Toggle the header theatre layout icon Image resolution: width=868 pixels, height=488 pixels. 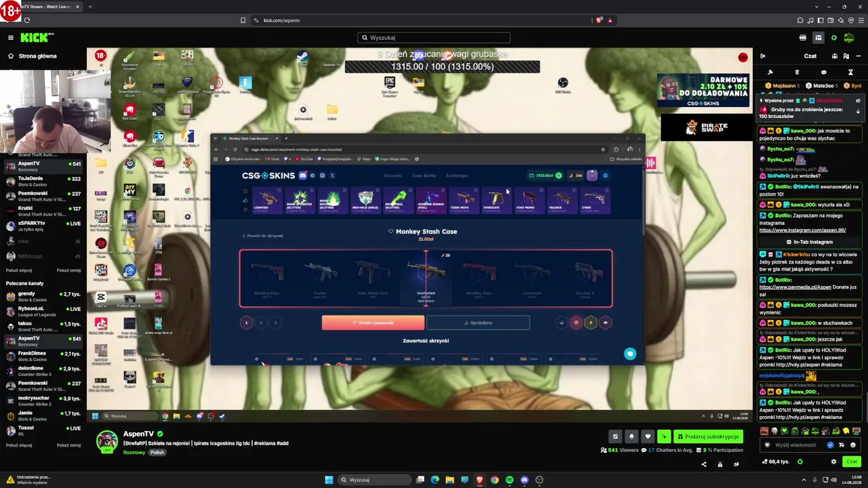click(x=818, y=37)
